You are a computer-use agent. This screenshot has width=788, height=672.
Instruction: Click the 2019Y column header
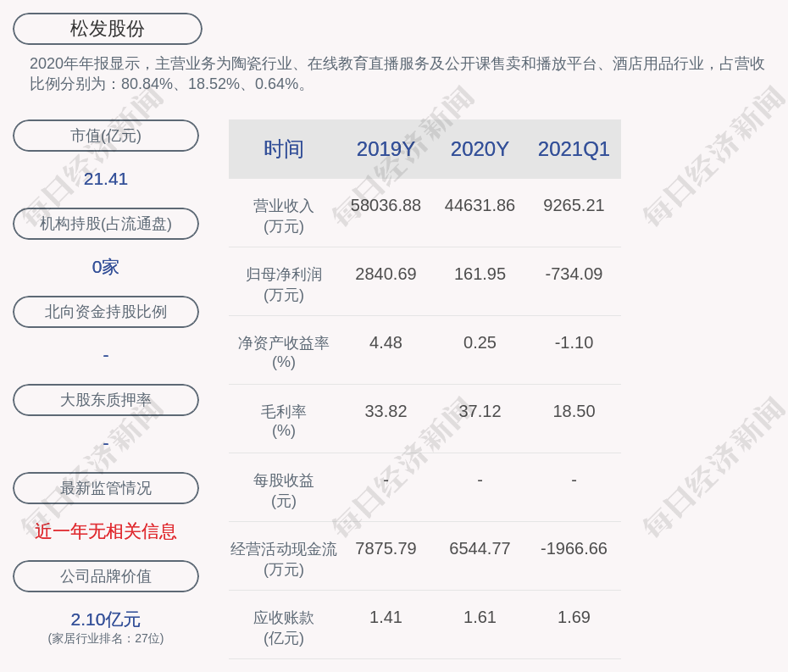tap(386, 149)
